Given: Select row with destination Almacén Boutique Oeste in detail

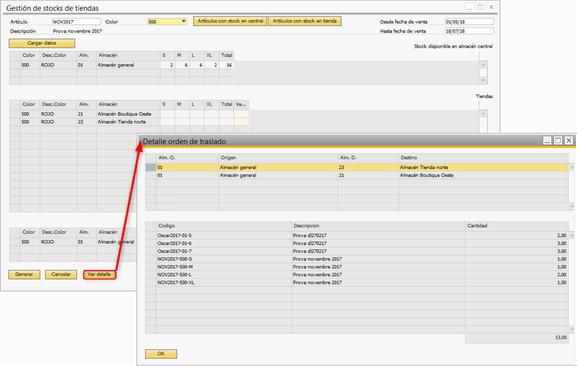Looking at the screenshot, I should point(357,175).
